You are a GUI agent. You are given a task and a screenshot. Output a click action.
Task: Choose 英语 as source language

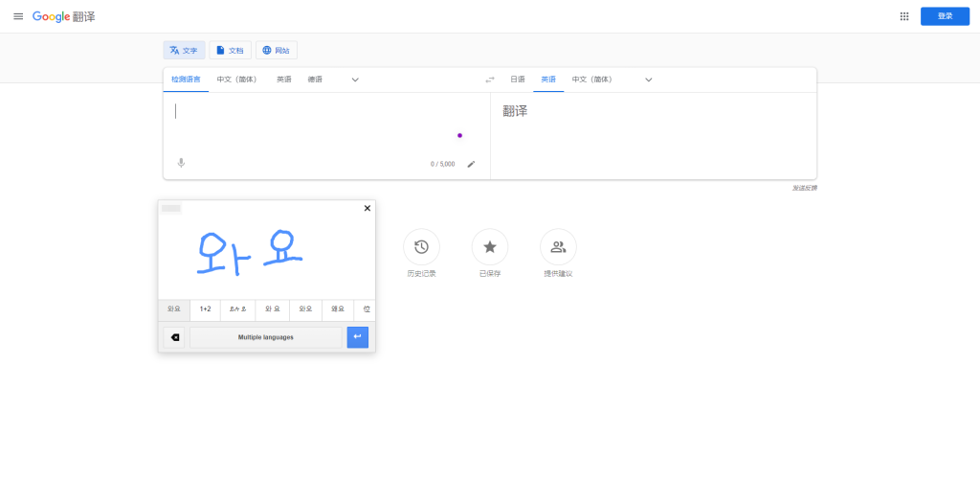click(x=284, y=80)
